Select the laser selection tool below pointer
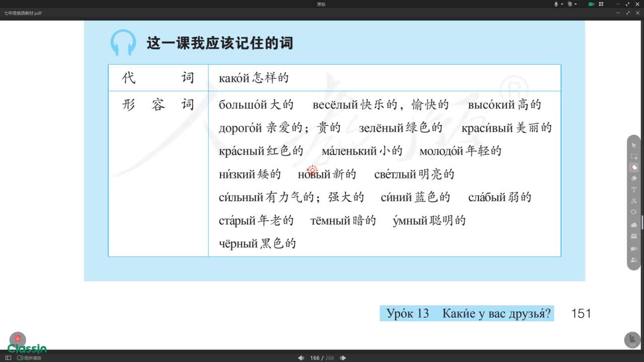The width and height of the screenshot is (644, 362). [x=634, y=157]
